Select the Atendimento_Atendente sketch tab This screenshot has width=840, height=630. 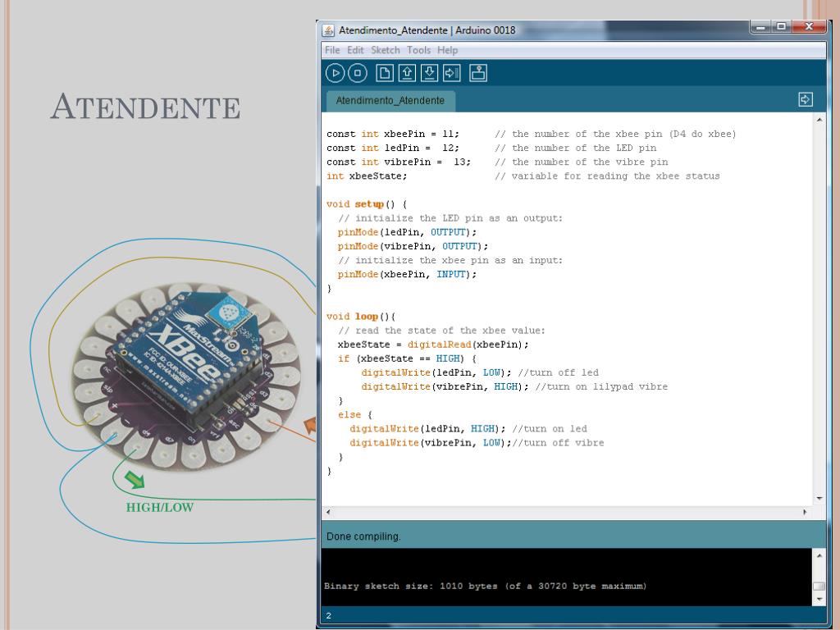[x=390, y=101]
